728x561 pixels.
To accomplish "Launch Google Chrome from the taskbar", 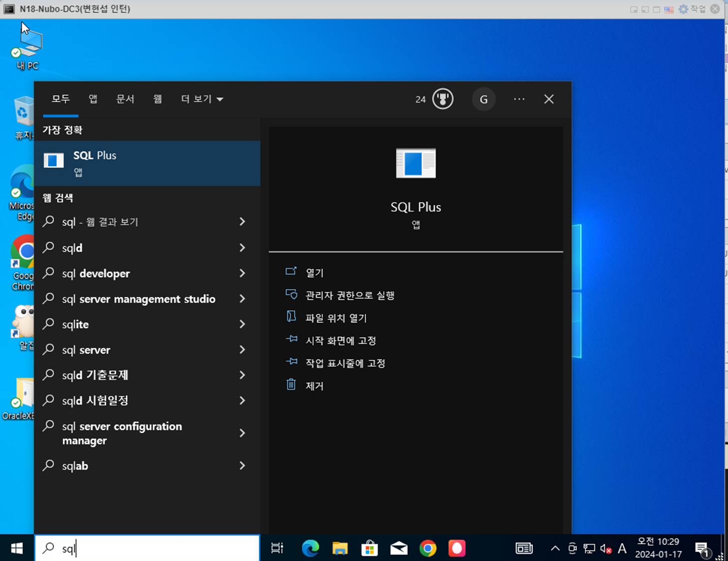I will pos(428,549).
